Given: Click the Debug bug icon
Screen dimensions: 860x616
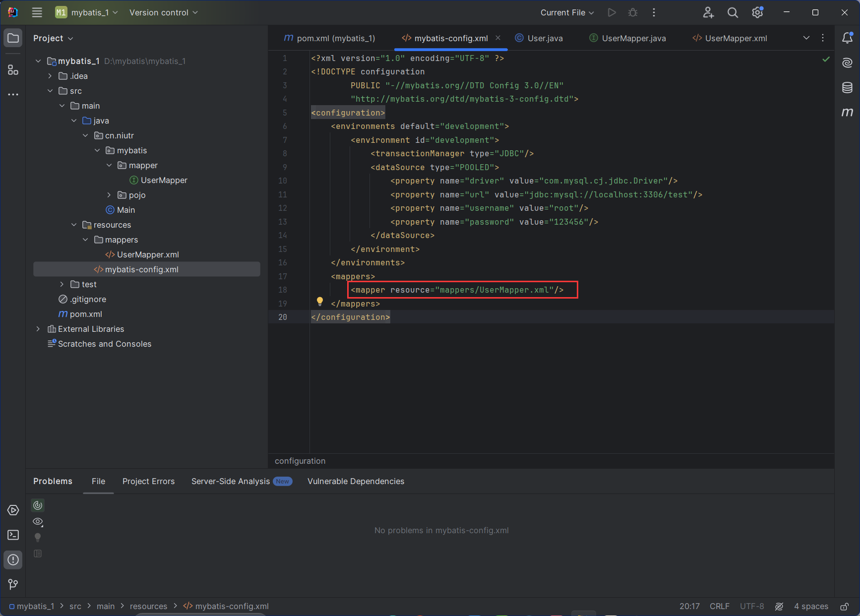Looking at the screenshot, I should tap(633, 12).
